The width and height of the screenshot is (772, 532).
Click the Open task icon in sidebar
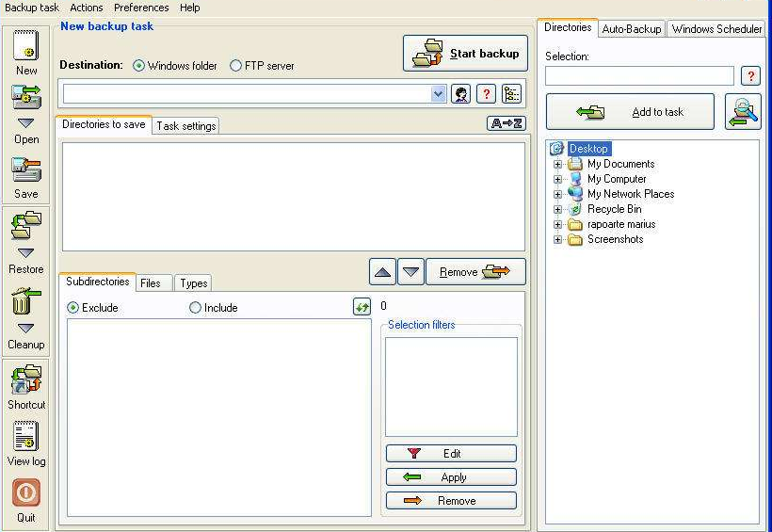point(26,97)
